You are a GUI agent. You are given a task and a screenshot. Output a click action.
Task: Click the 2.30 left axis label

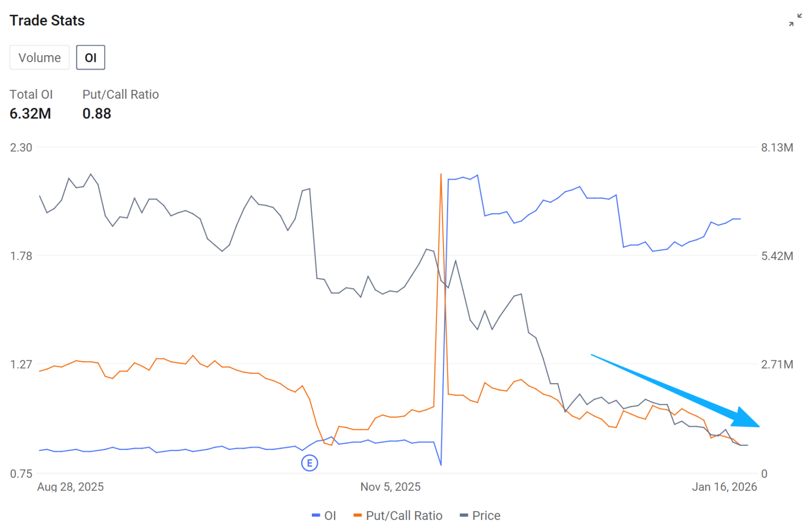[x=21, y=148]
